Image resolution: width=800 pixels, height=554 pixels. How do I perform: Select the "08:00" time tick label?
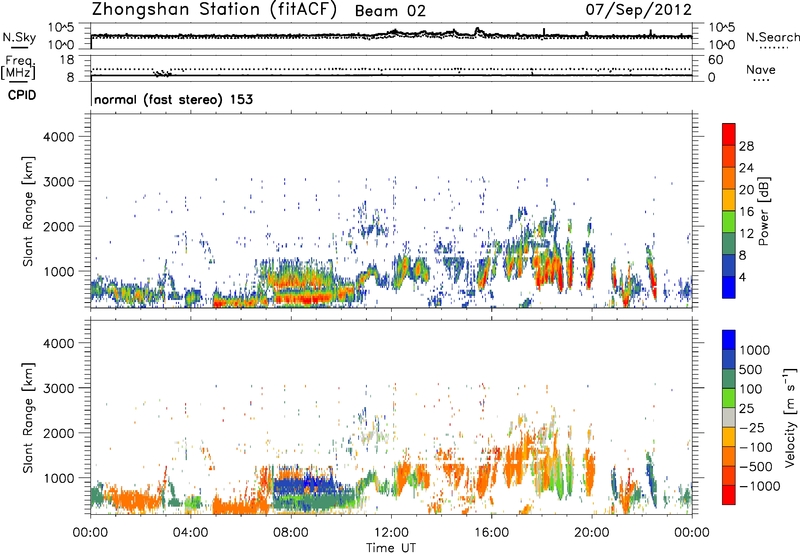click(291, 533)
